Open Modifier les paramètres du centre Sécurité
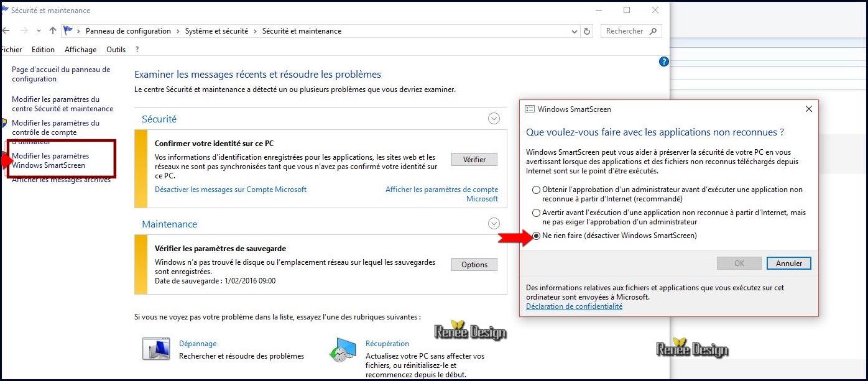Image resolution: width=868 pixels, height=381 pixels. (x=62, y=104)
